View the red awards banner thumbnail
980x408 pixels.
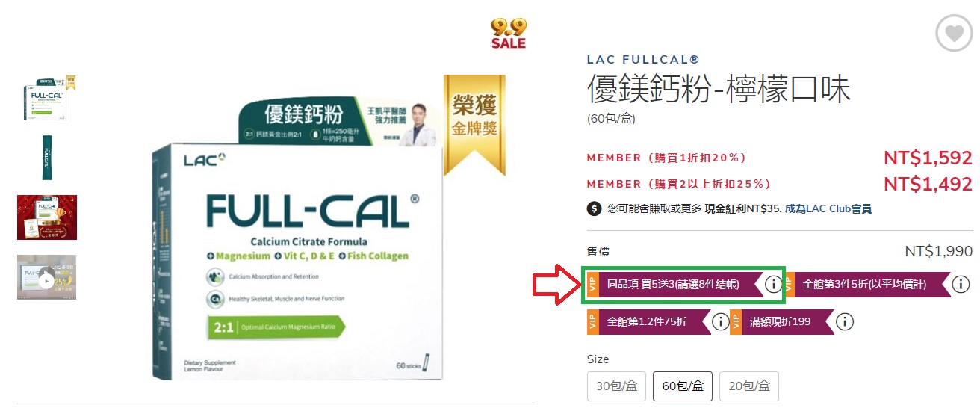(46, 217)
